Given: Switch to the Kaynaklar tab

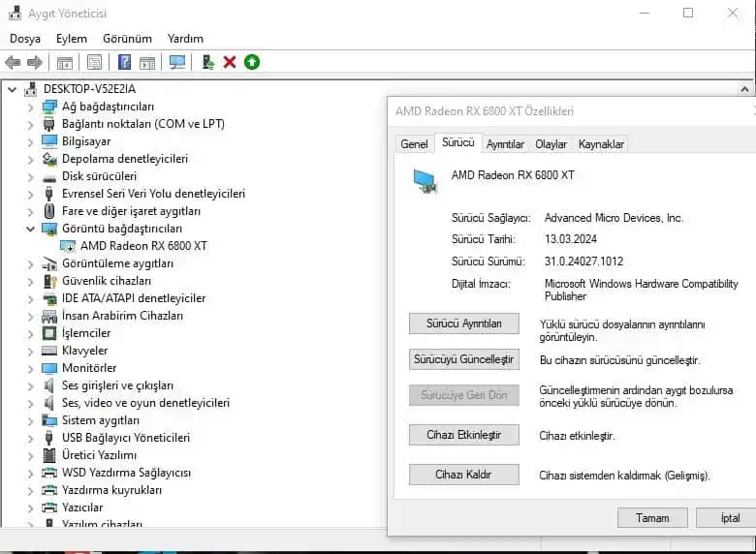Looking at the screenshot, I should [601, 144].
